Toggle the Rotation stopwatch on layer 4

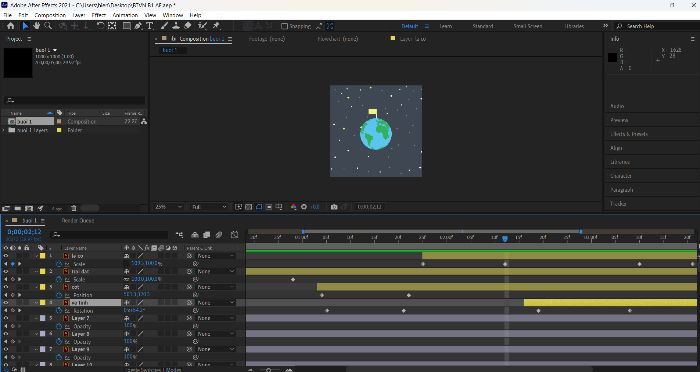[x=59, y=311]
